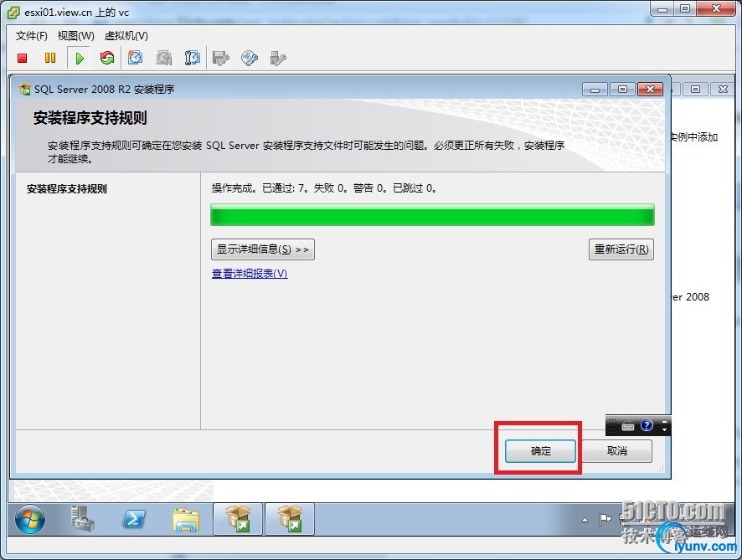
Task: Click the blue help icon on the language bar
Action: [647, 426]
